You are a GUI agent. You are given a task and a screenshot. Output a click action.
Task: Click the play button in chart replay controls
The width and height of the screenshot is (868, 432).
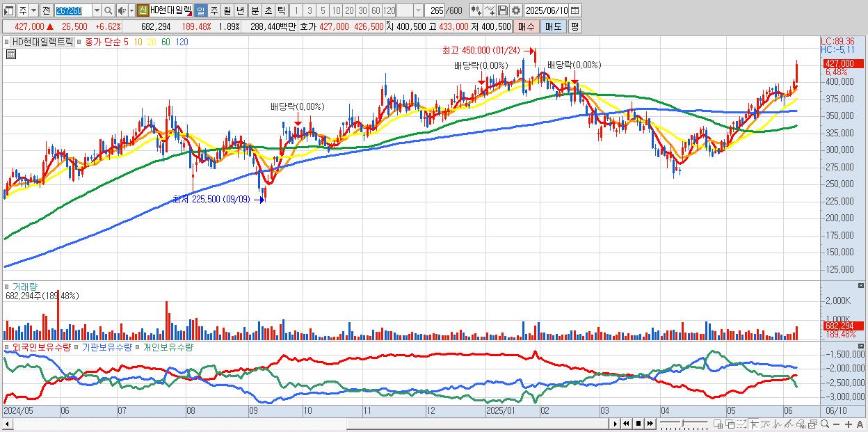615,424
